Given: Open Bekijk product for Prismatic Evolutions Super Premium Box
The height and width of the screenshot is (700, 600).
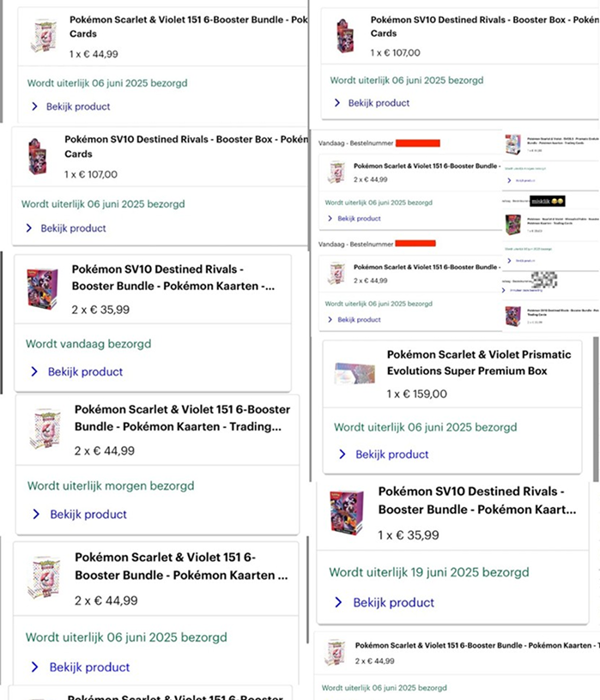Looking at the screenshot, I should 392,455.
